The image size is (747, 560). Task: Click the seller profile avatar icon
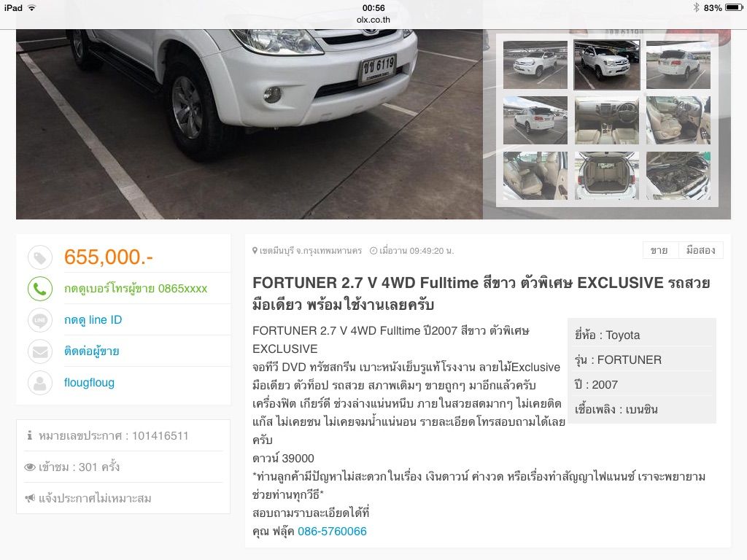40,383
